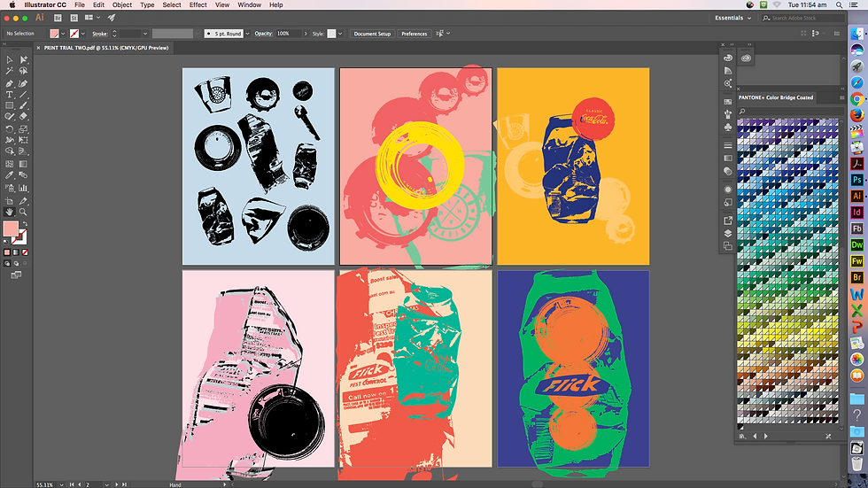Image resolution: width=868 pixels, height=488 pixels.
Task: Click the Document Setup button
Action: tap(372, 34)
